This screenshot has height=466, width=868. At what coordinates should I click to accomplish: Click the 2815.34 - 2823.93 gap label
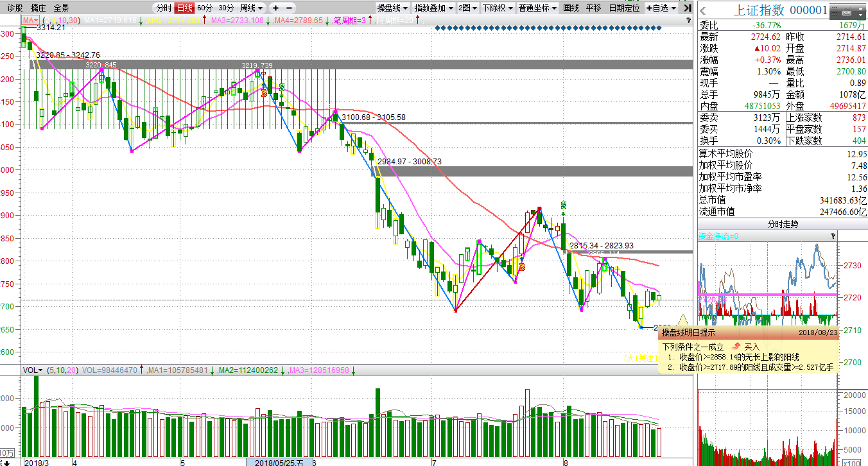[x=602, y=246]
